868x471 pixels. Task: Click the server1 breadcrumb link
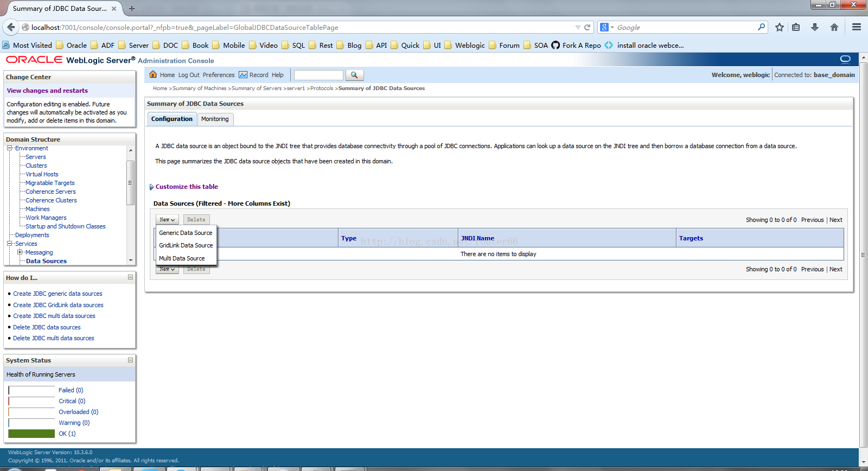coord(296,88)
